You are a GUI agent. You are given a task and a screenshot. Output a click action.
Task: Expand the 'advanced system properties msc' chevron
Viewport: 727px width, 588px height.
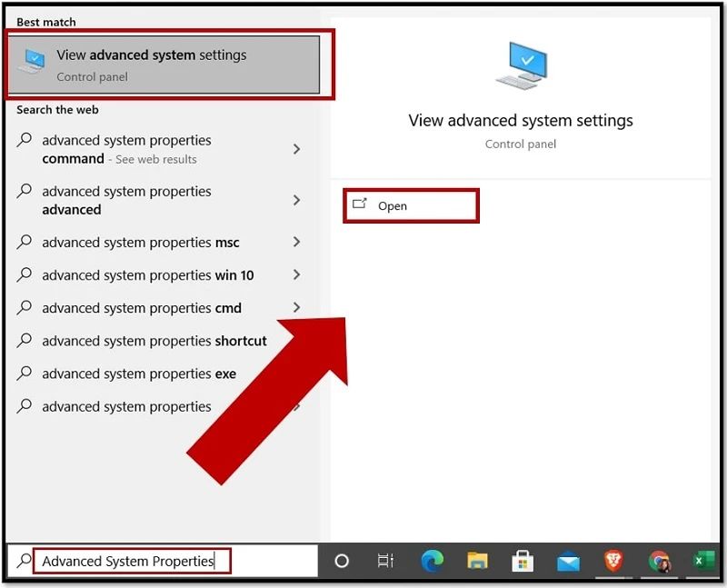tap(297, 242)
